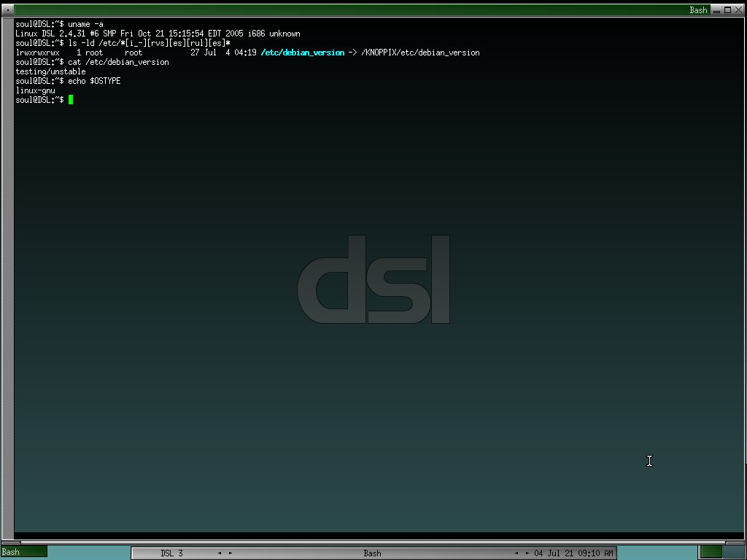Click the toolbar clock showing 04 Jul 21 09:10 AM
Viewport: 747px width, 560px height.
pos(573,553)
